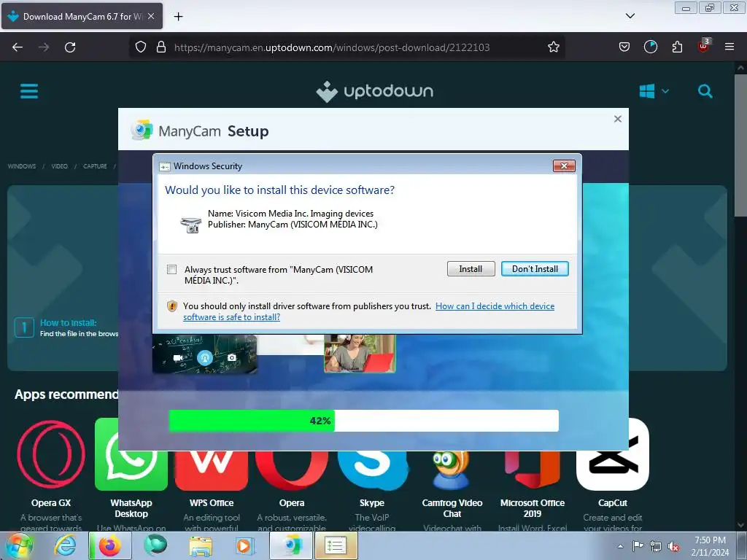The image size is (747, 560).
Task: Click the WINDOWS breadcrumb link
Action: click(x=22, y=166)
